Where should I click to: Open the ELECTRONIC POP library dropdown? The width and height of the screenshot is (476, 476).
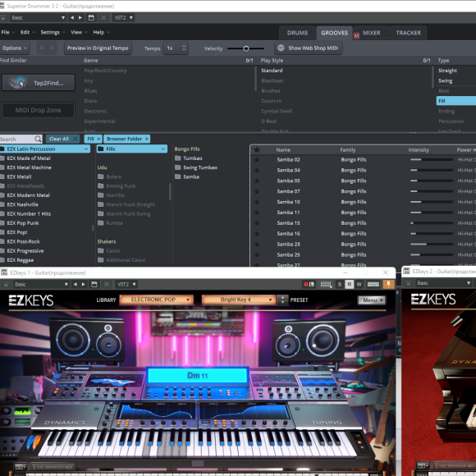[157, 300]
